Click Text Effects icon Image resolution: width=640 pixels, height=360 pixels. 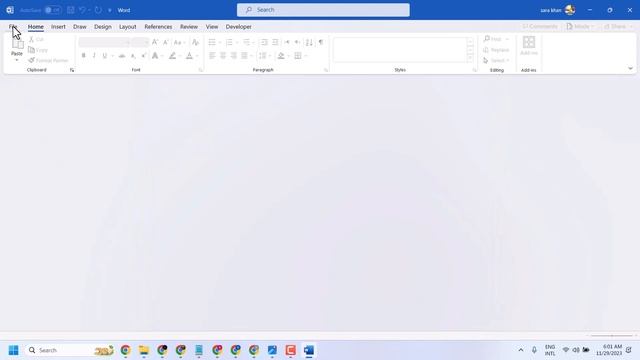tap(155, 56)
